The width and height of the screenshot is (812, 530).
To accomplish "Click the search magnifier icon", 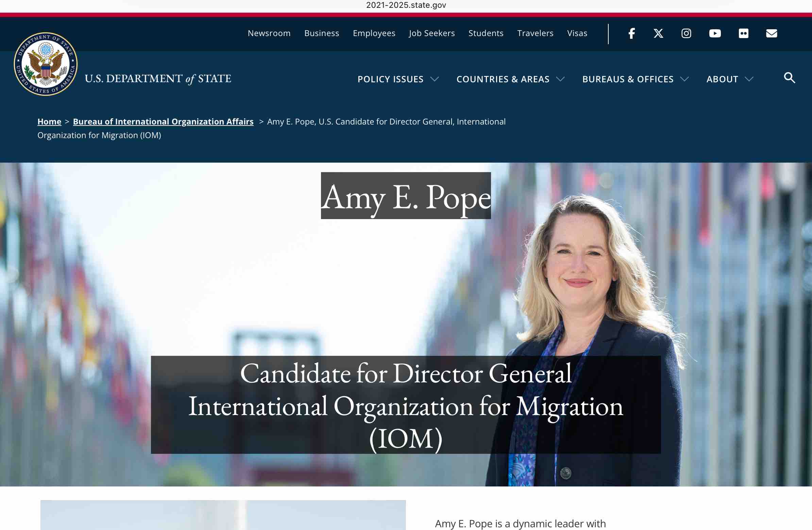I will coord(789,78).
